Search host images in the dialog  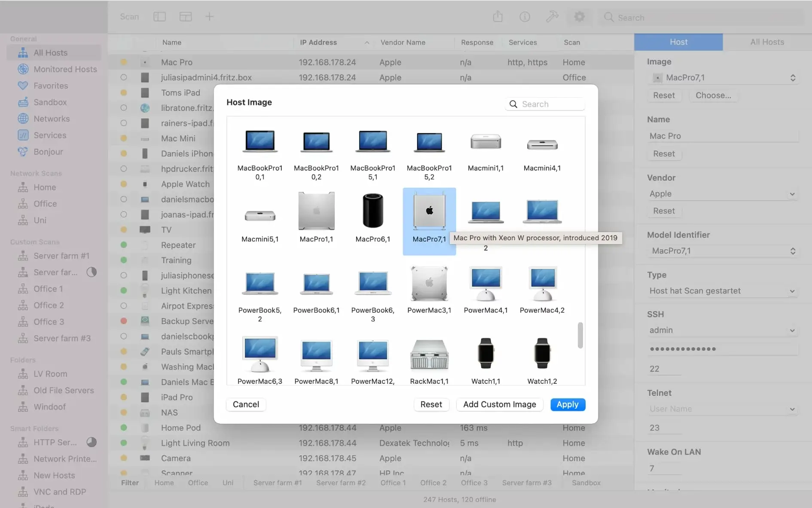tap(545, 104)
